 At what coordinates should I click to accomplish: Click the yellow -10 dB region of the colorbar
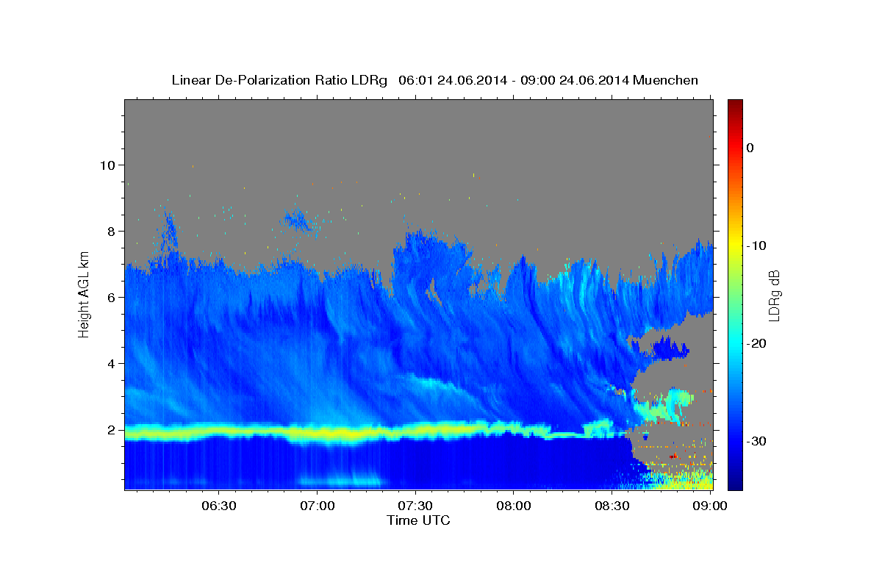pos(735,245)
